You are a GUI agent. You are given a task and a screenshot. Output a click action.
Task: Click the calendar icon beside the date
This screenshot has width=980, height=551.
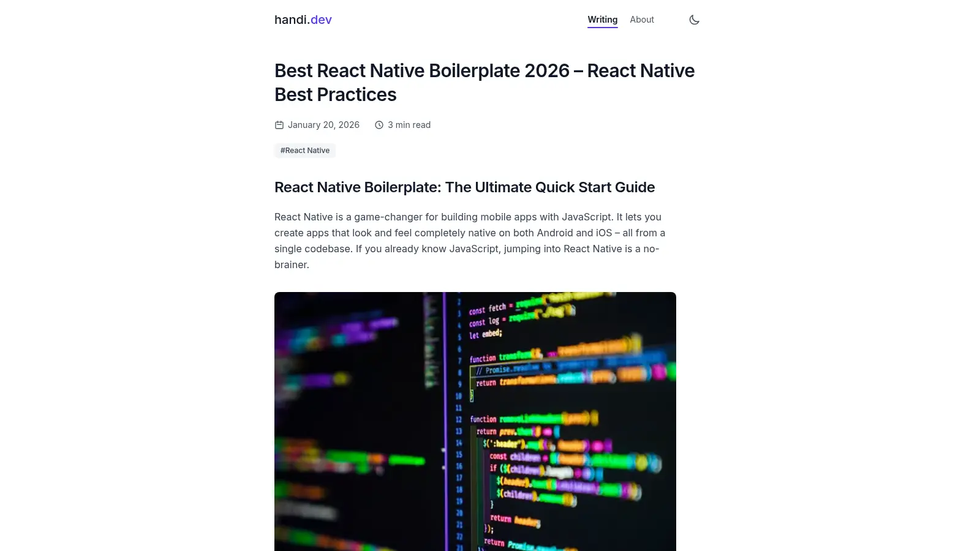[x=279, y=125]
